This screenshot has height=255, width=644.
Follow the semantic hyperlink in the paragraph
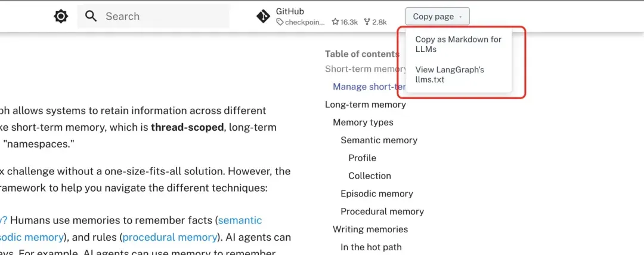(240, 220)
